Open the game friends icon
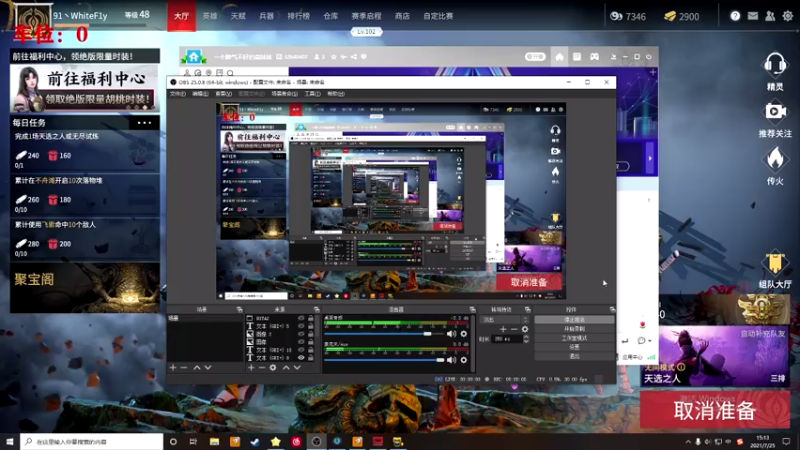The width and height of the screenshot is (800, 450). point(770,16)
